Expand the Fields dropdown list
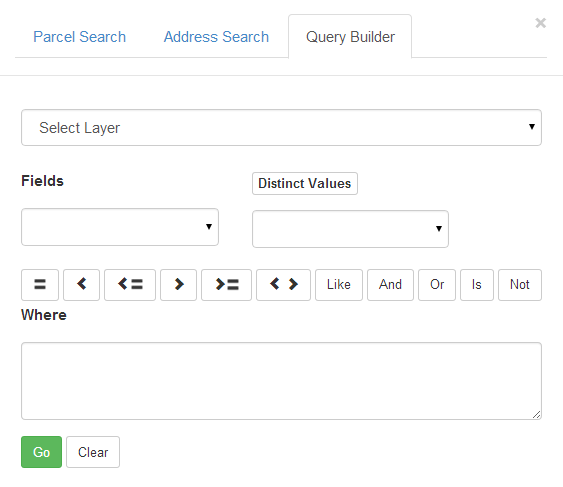Image resolution: width=563 pixels, height=487 pixels. [x=120, y=227]
